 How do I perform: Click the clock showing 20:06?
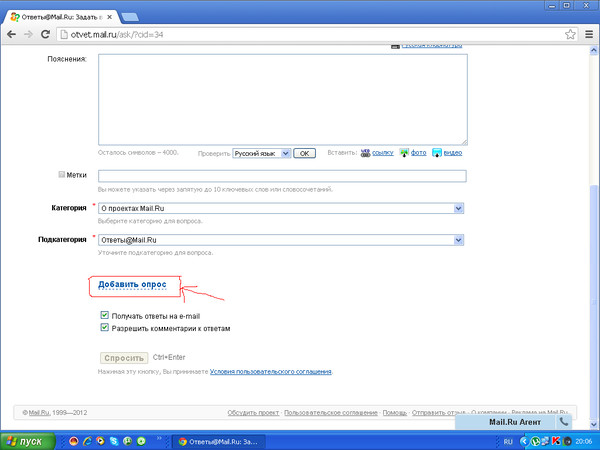(x=584, y=442)
